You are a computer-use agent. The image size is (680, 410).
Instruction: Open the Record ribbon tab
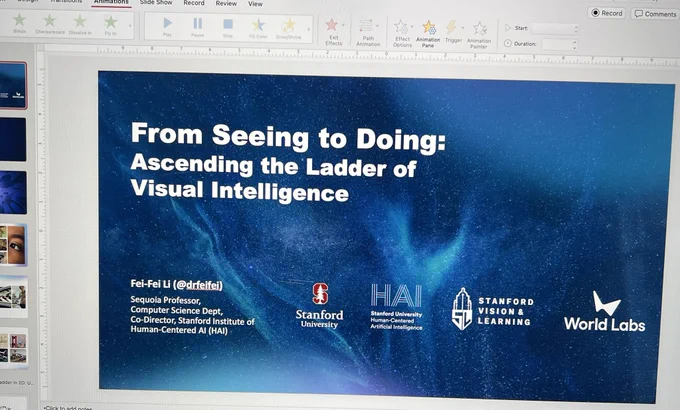(194, 3)
